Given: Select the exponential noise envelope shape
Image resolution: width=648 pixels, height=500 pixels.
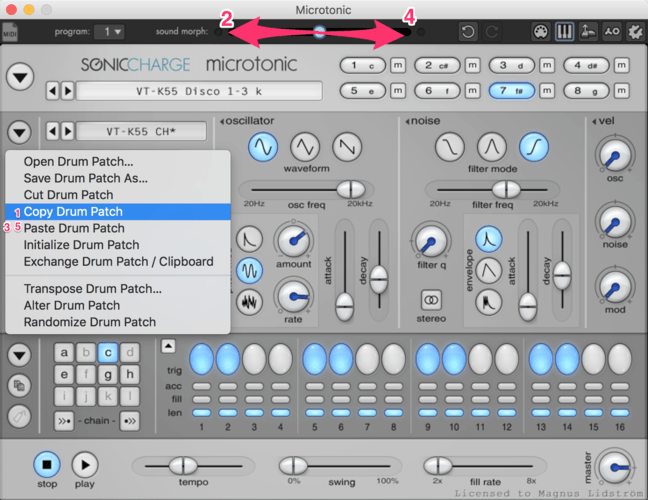Looking at the screenshot, I should (488, 239).
